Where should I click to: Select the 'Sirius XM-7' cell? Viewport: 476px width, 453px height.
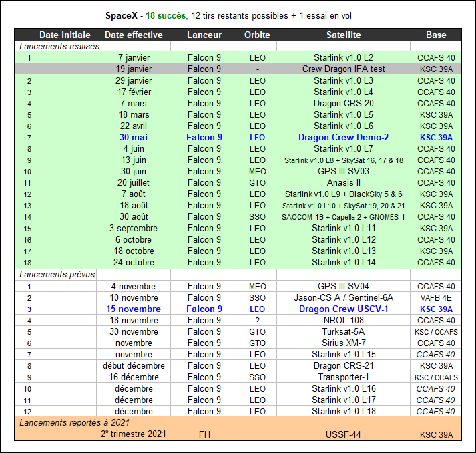[x=344, y=343]
